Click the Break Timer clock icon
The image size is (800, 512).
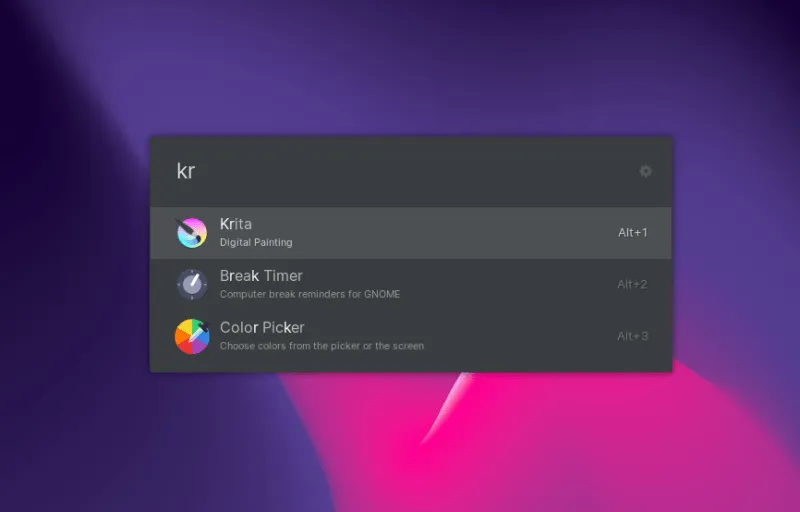(191, 284)
